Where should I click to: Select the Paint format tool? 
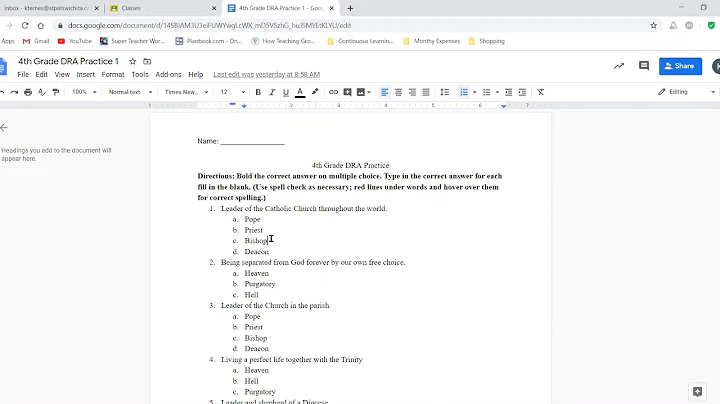coord(56,92)
